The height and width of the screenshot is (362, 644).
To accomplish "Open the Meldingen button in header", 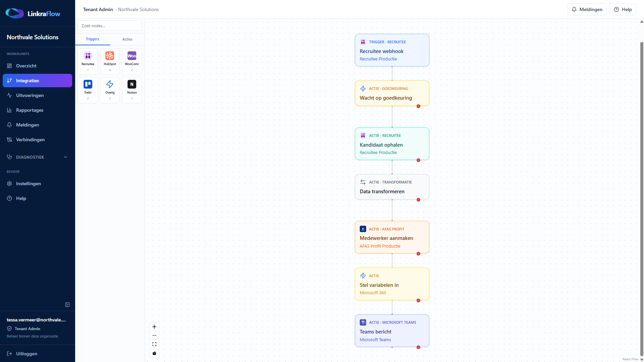I will click(587, 9).
